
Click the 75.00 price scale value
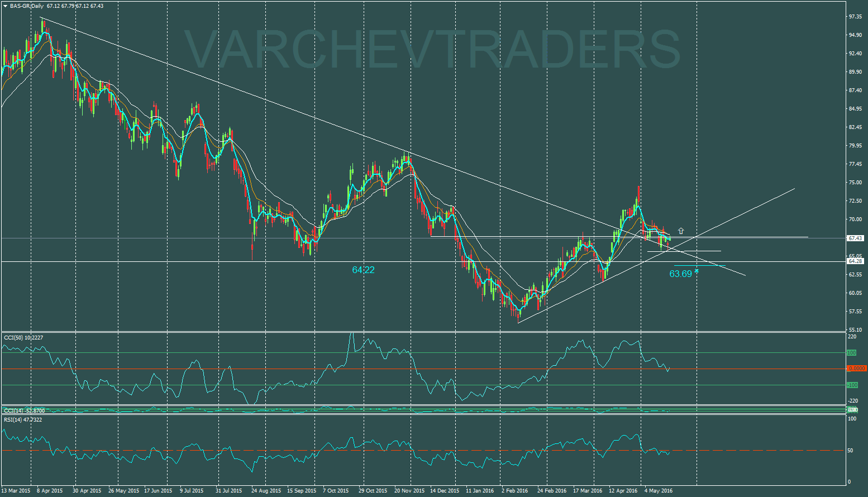[856, 183]
